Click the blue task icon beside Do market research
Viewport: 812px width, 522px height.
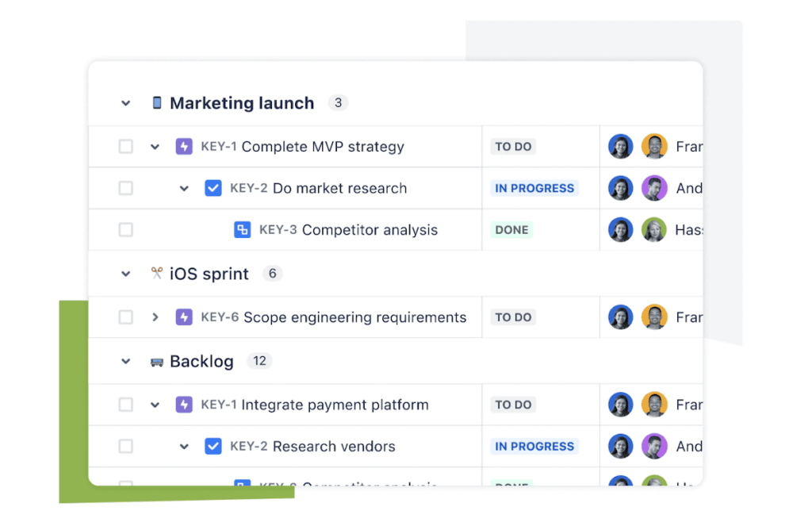coord(213,188)
